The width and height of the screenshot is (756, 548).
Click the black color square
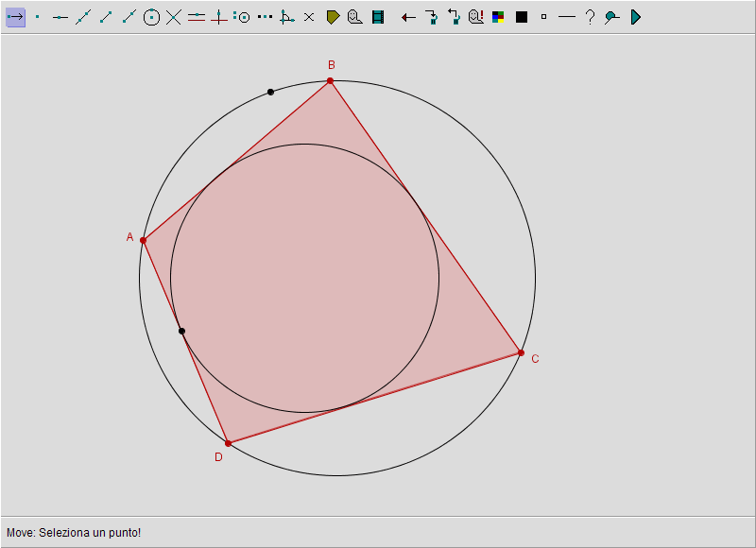(x=522, y=17)
